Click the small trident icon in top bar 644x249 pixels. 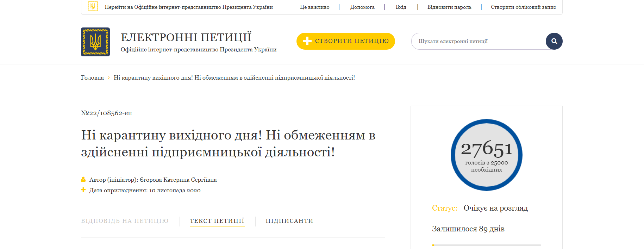(93, 6)
